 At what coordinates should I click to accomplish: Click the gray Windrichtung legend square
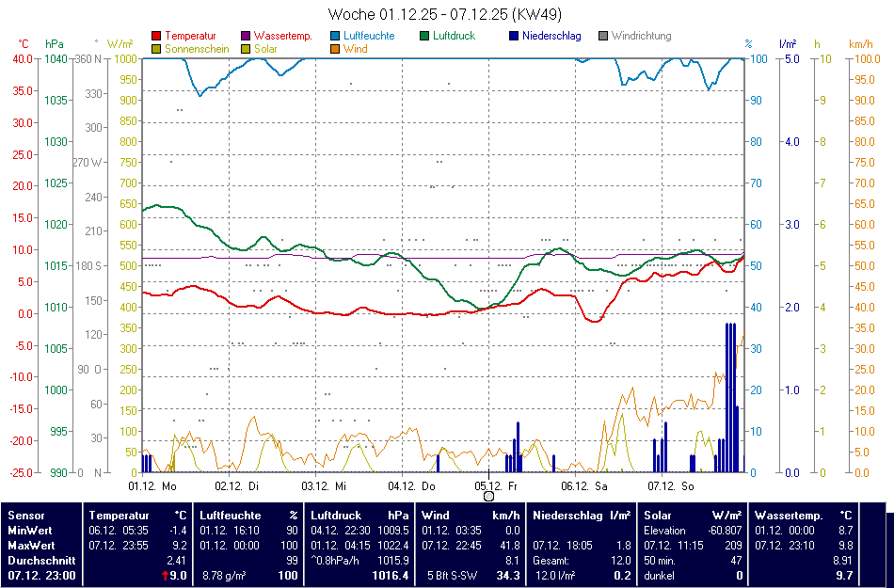(x=603, y=36)
